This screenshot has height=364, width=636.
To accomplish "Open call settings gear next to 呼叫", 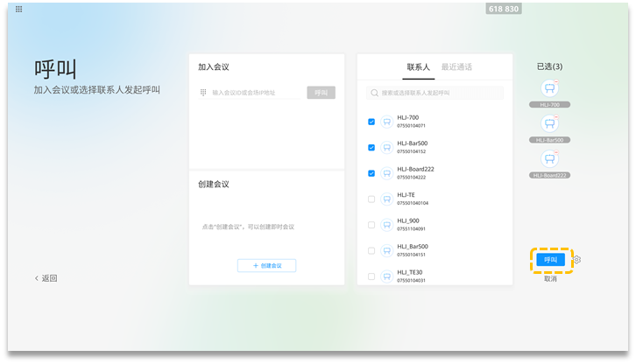I will [x=576, y=260].
